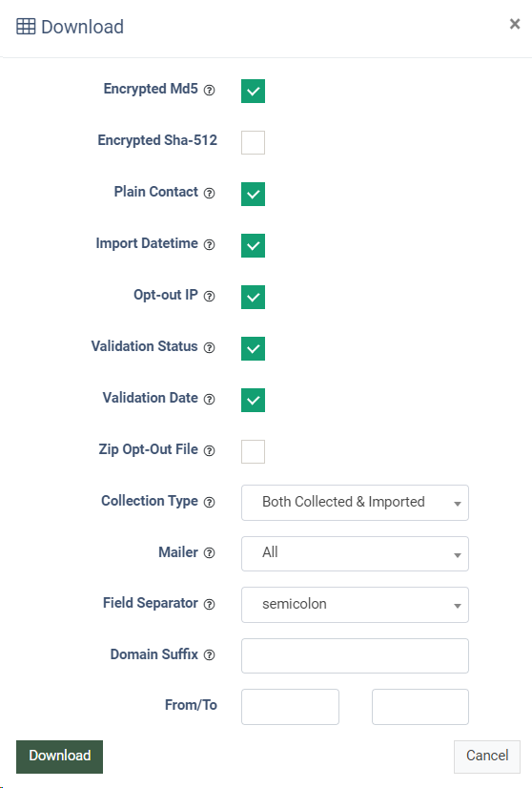
Task: Open the Collection Type dropdown
Action: point(355,503)
